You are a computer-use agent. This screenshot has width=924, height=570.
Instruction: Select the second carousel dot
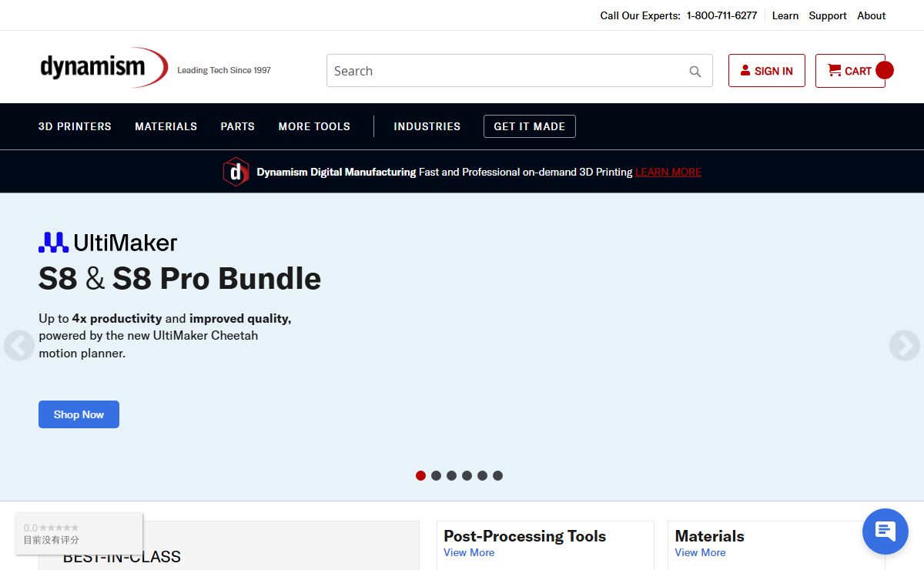coord(436,475)
